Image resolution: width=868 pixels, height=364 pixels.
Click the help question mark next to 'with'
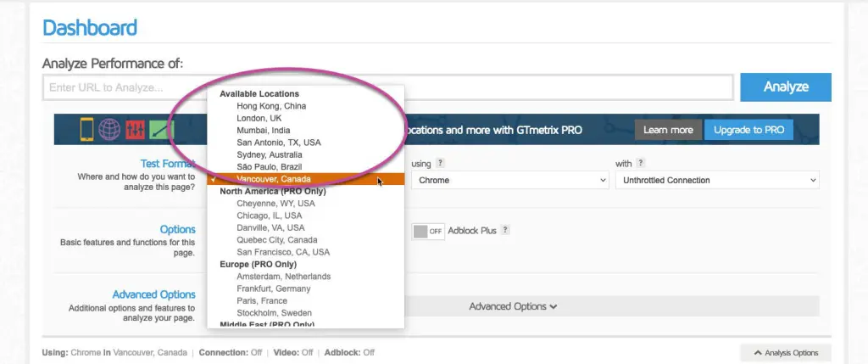pos(641,163)
